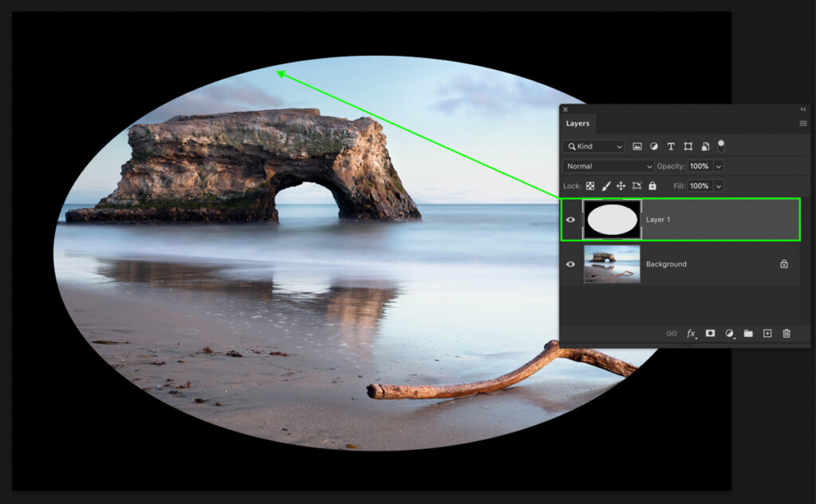Click the Opacity value field
This screenshot has height=504, width=816.
(x=700, y=166)
